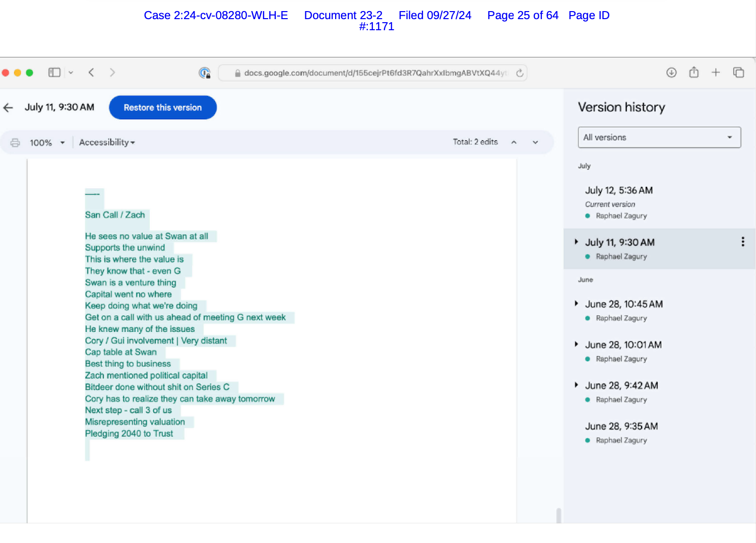Expand the June 28, 10:45 AM version

pos(577,303)
